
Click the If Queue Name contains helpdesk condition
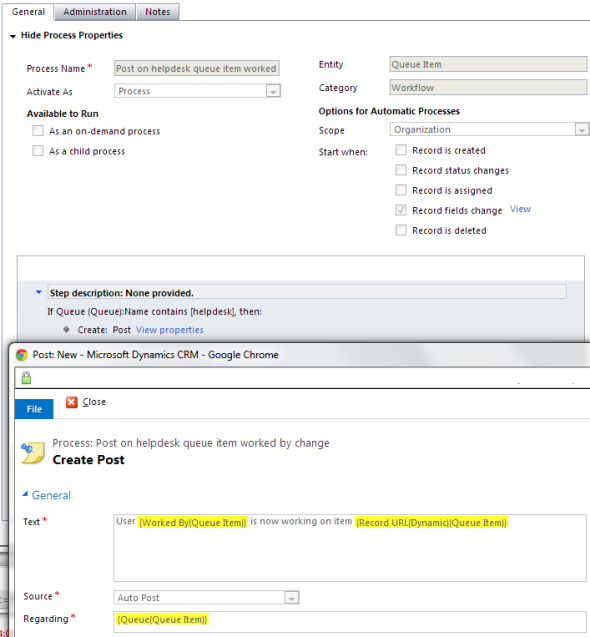pos(154,312)
